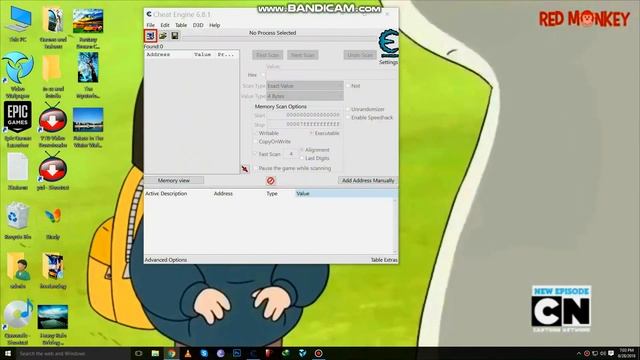640x360 pixels.
Task: Open Skype from the taskbar
Action: click(204, 353)
